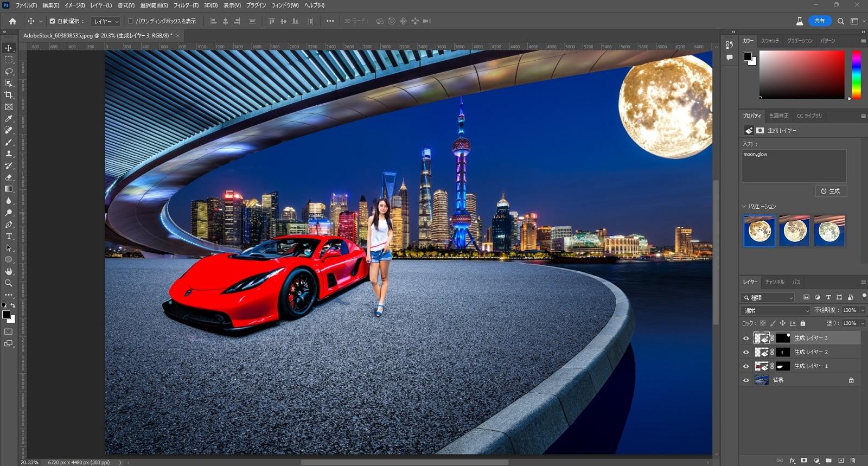Hide the 背景 layer
Screen dimensions: 868x466
[746, 380]
